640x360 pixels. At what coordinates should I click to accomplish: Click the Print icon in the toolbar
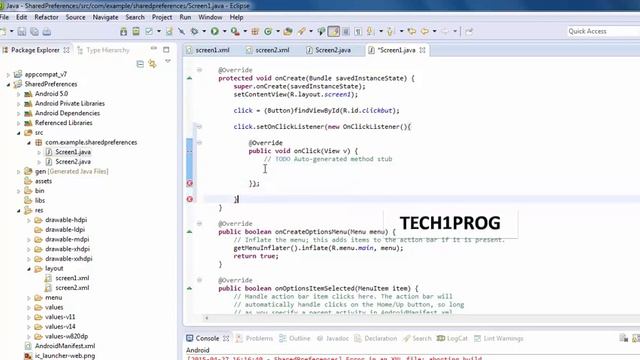tap(47, 31)
